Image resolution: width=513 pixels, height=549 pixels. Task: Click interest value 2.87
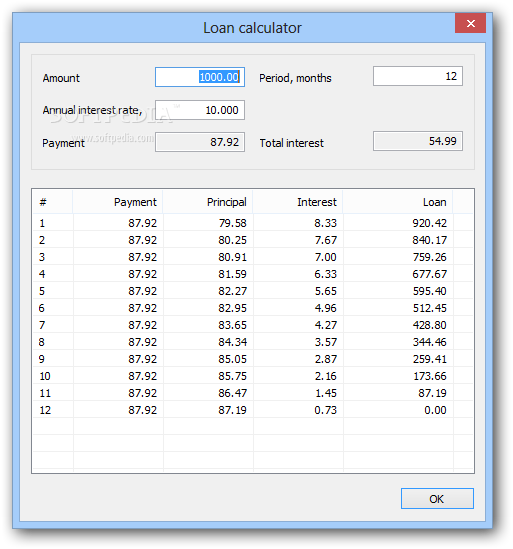click(x=325, y=359)
